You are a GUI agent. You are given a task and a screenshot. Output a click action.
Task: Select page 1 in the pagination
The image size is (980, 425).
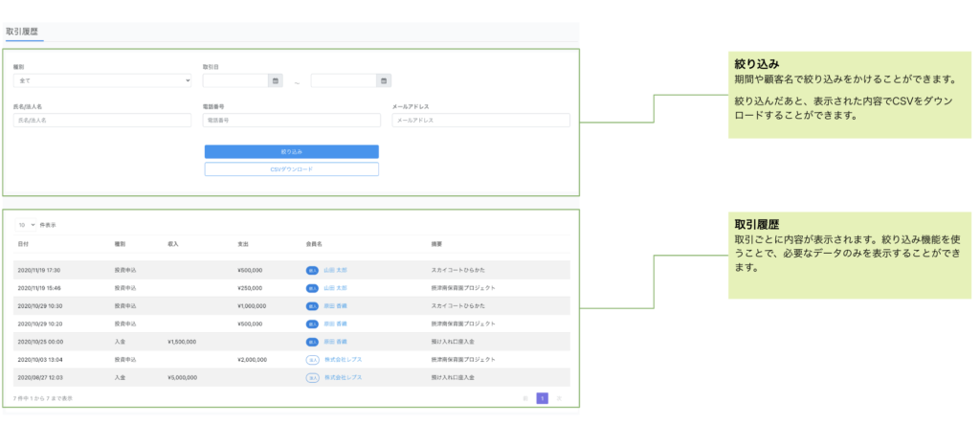[542, 397]
